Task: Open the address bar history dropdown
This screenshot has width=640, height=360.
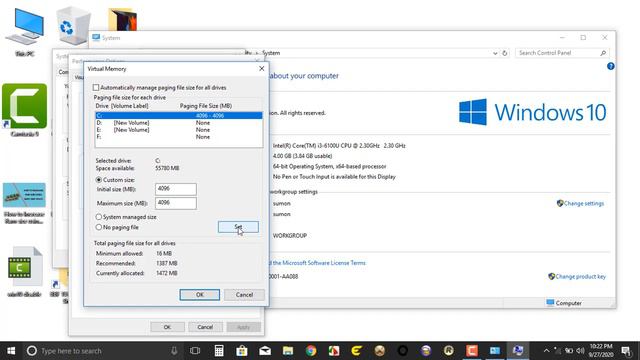Action: point(495,53)
